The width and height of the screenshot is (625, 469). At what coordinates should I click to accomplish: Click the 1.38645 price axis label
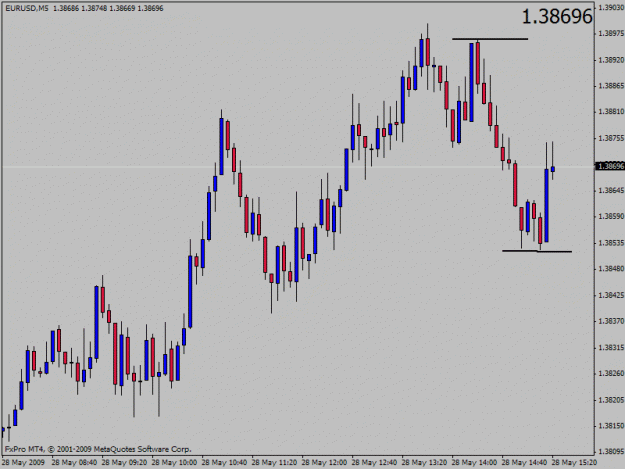611,190
